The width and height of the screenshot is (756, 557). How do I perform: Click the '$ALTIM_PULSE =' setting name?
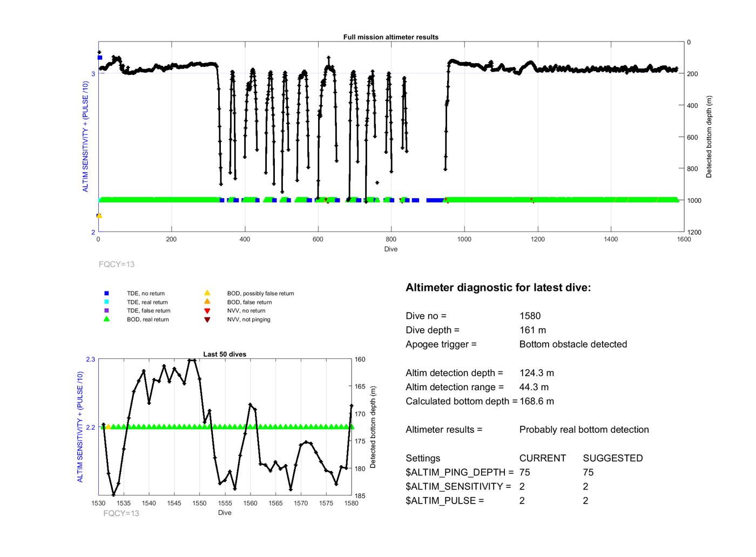tap(445, 501)
